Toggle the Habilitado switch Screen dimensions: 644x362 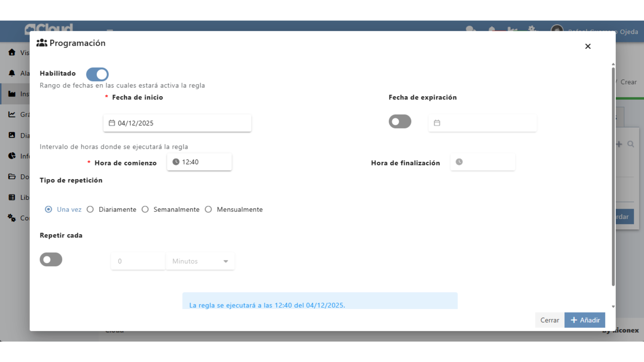[x=97, y=74]
